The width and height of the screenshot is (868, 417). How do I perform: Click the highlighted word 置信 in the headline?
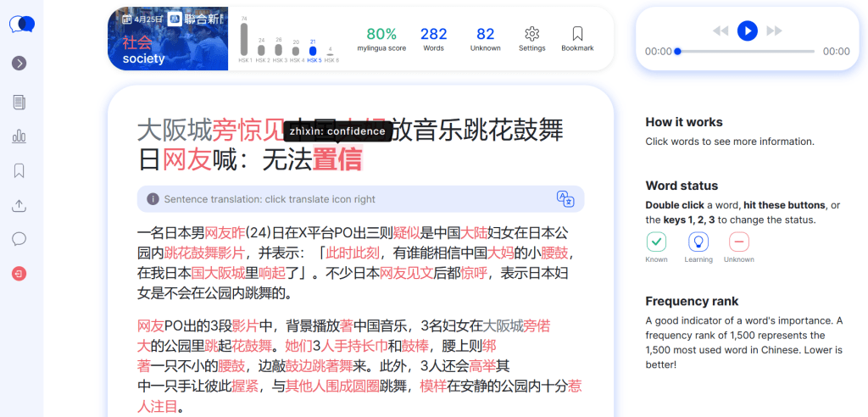pyautogui.click(x=337, y=158)
